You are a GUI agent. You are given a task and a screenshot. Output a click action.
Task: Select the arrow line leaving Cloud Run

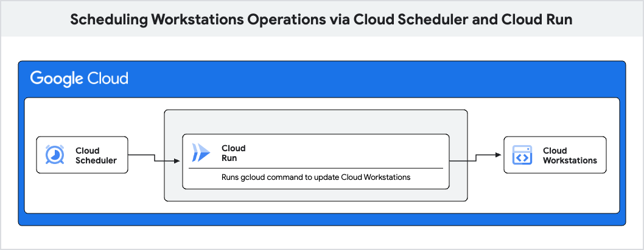click(x=463, y=161)
